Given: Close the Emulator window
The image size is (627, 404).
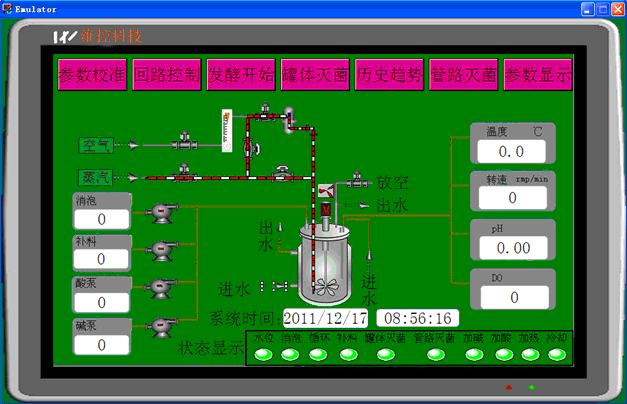Looking at the screenshot, I should (618, 9).
